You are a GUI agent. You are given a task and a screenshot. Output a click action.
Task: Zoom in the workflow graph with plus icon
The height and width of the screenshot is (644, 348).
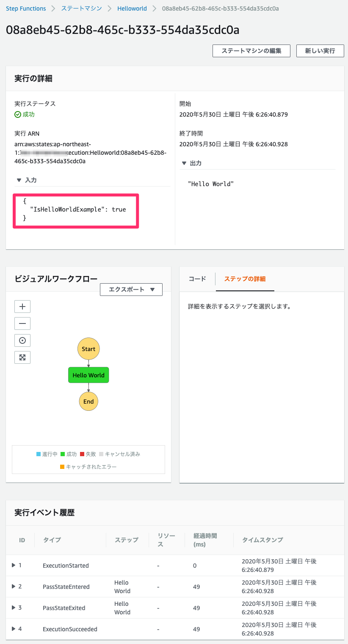[x=22, y=307]
